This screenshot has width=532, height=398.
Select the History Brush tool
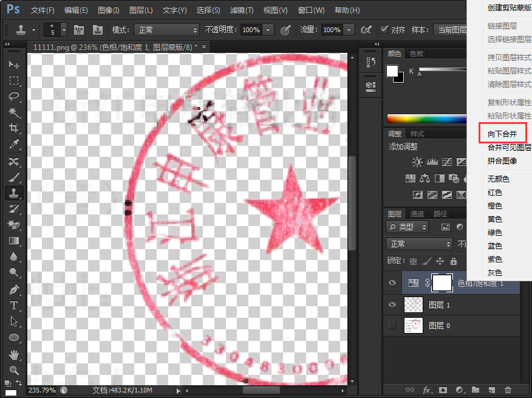14,209
